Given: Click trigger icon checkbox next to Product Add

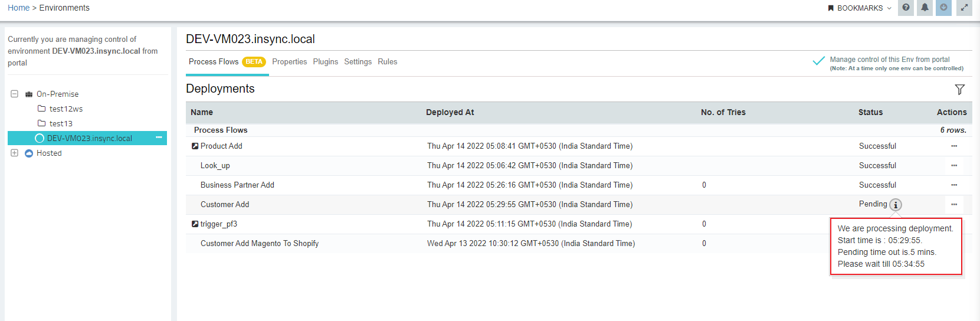Looking at the screenshot, I should click(x=195, y=146).
